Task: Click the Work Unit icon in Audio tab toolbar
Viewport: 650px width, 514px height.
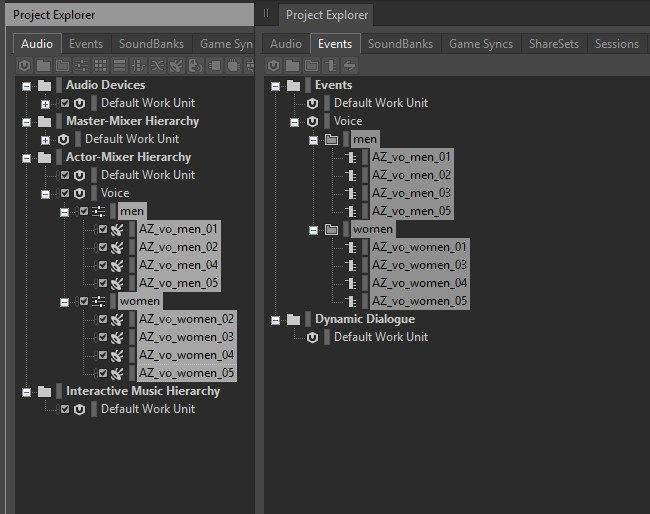Action: coord(24,65)
